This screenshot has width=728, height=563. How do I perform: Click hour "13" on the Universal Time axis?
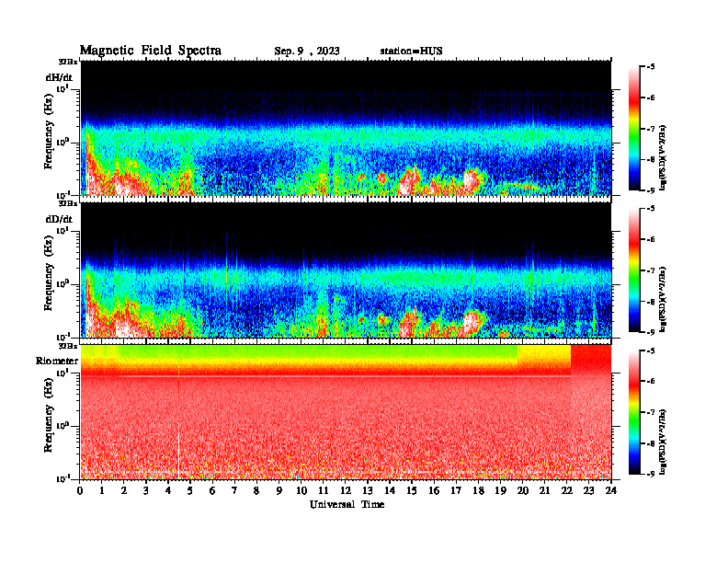click(x=368, y=491)
